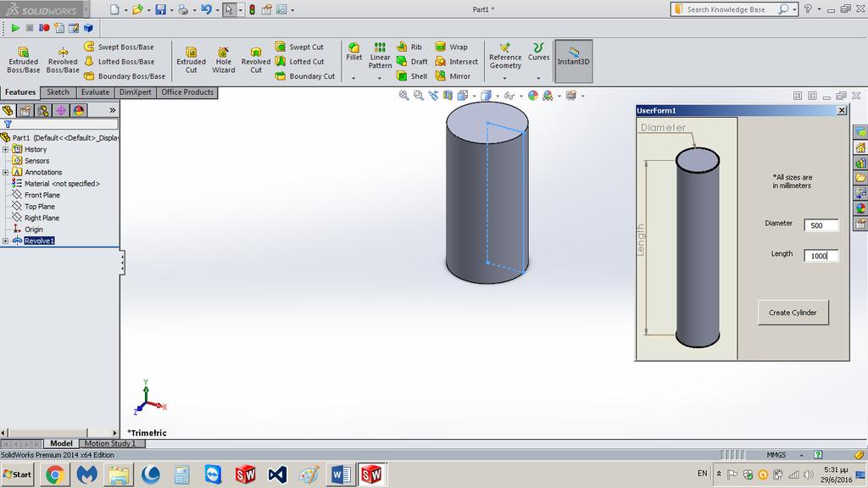868x488 pixels.
Task: Click the Diameter input field
Action: 821,225
